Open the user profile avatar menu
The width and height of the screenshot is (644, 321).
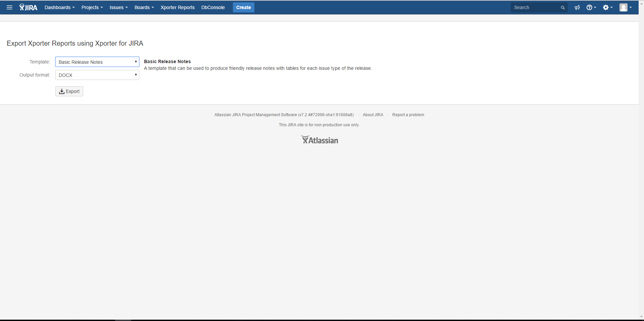tap(625, 7)
